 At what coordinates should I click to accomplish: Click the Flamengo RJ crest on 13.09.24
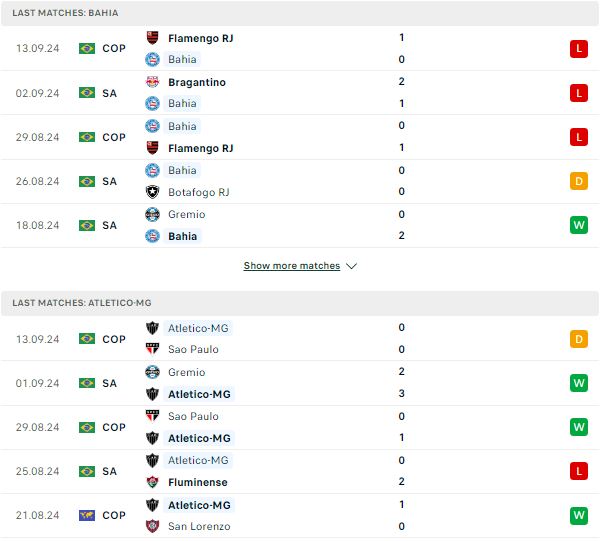pos(152,38)
